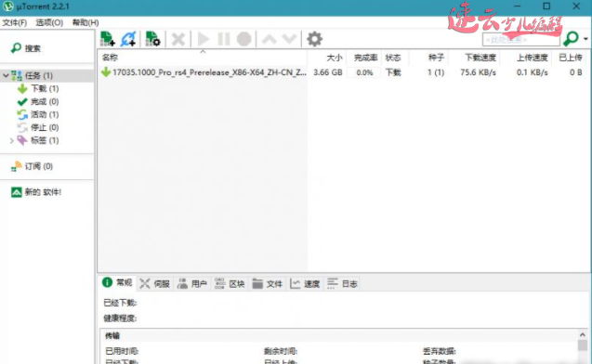Click the Stop torrent icon
592x364 pixels.
(243, 39)
